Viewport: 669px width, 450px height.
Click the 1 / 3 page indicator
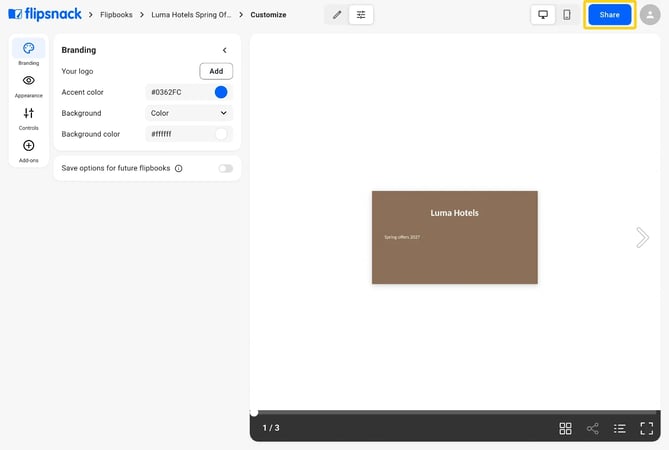tap(271, 428)
